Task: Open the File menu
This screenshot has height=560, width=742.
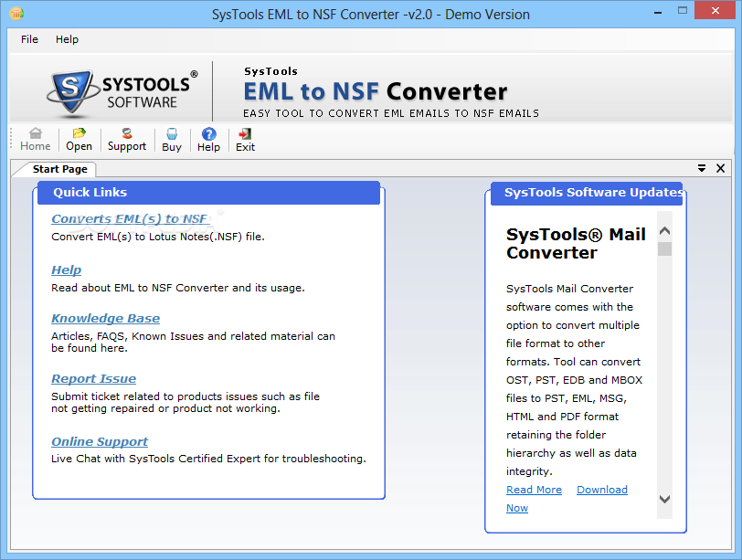Action: tap(29, 39)
